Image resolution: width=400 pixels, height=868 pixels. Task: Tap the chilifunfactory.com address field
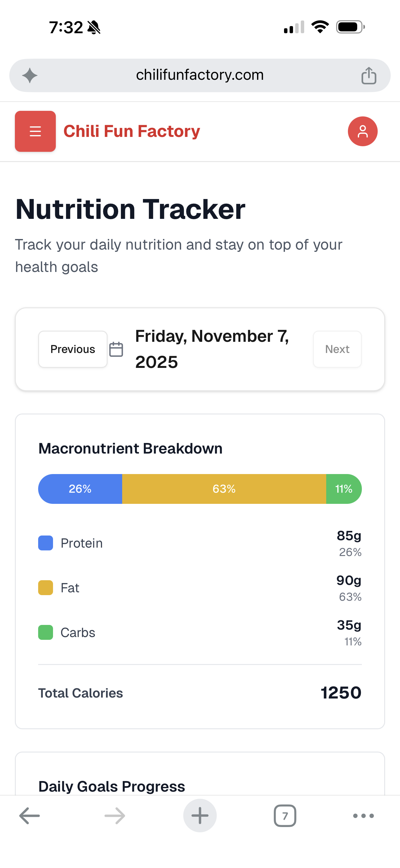(200, 75)
